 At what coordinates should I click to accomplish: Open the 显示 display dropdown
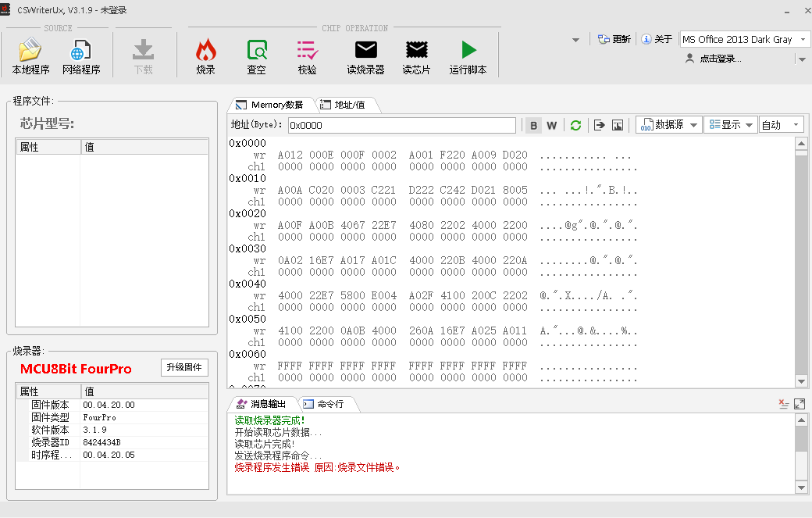(x=730, y=125)
